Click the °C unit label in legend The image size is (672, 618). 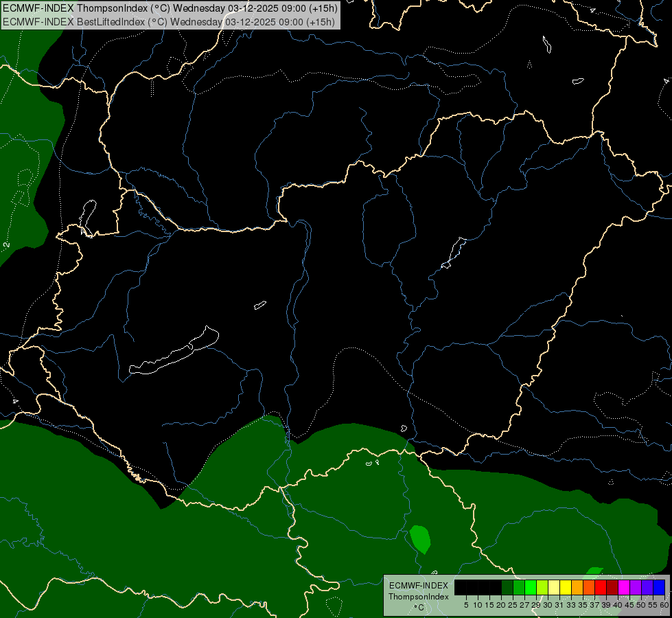[x=419, y=608]
